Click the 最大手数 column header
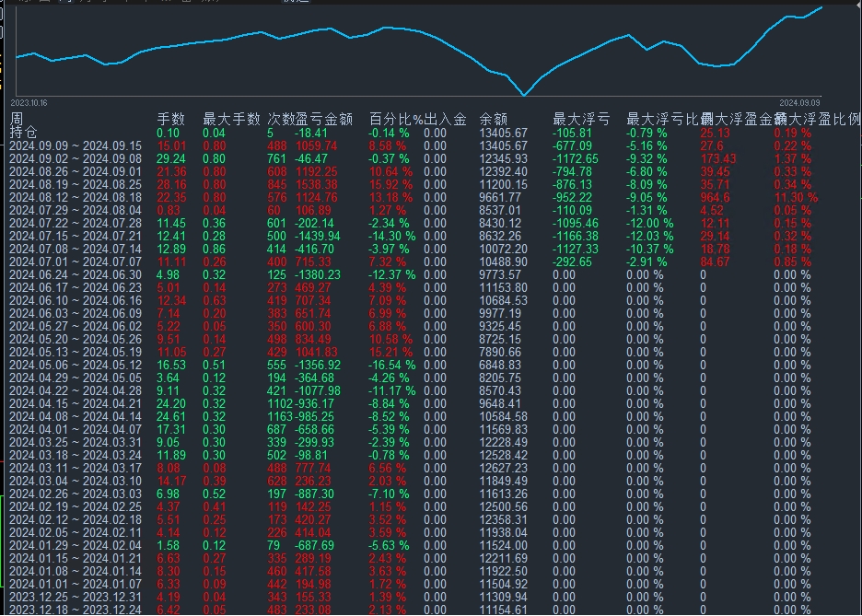 231,119
